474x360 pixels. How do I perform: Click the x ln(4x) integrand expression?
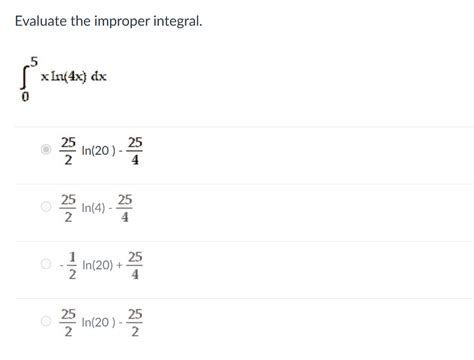[64, 77]
